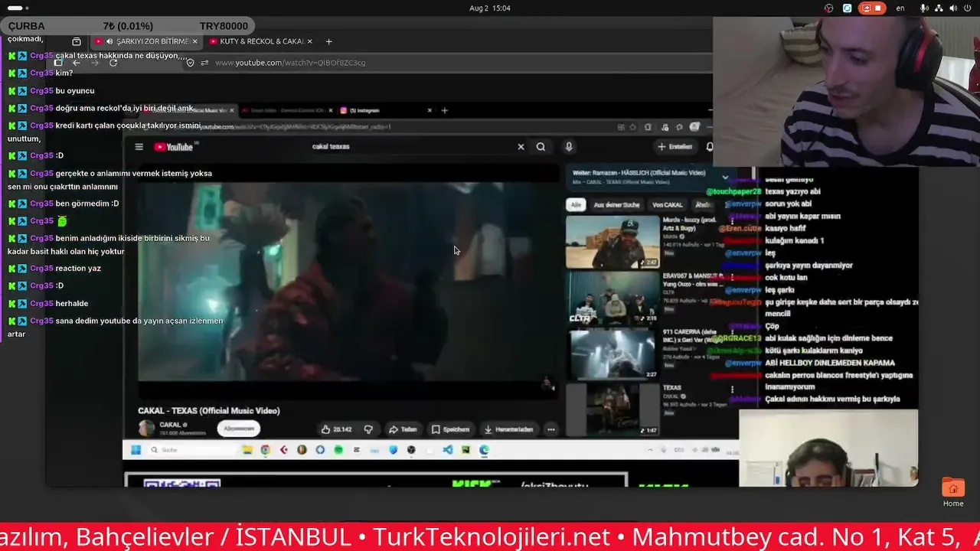Select the 'Alle' filter chip
The image size is (980, 551).
click(576, 205)
